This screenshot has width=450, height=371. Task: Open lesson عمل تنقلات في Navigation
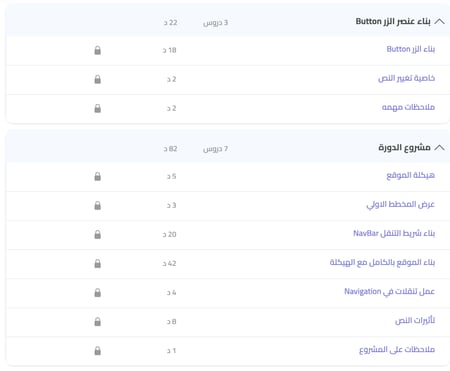click(x=390, y=292)
